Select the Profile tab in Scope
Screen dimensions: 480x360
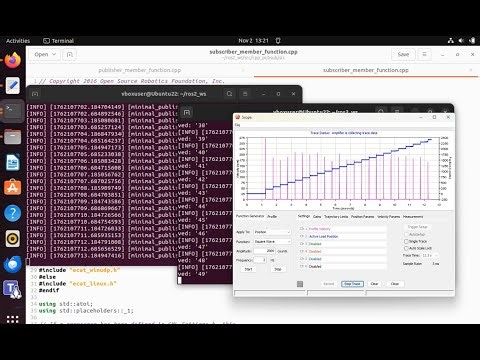click(272, 216)
